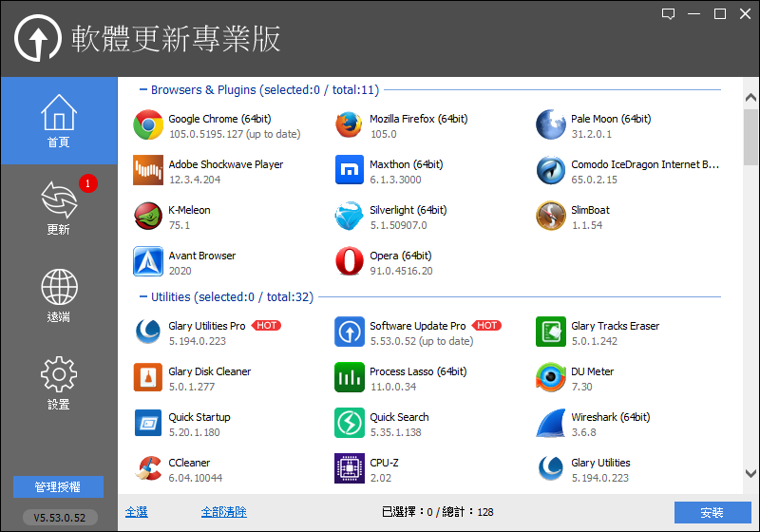Screen dimensions: 760x532
Task: Click the vertical scrollbar thumb
Action: click(x=750, y=137)
